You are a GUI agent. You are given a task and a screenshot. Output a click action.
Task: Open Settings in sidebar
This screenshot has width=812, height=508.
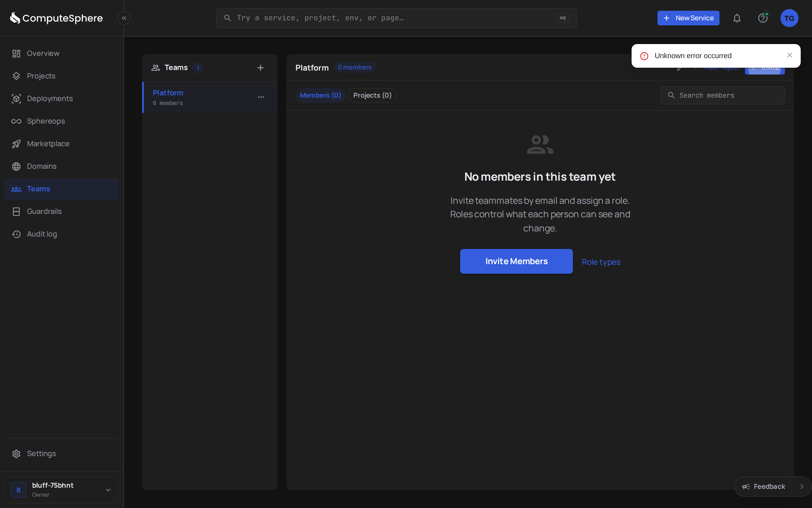coord(62,454)
